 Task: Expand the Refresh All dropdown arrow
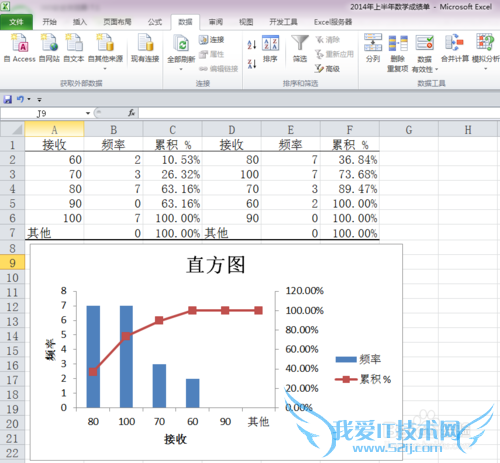(181, 69)
